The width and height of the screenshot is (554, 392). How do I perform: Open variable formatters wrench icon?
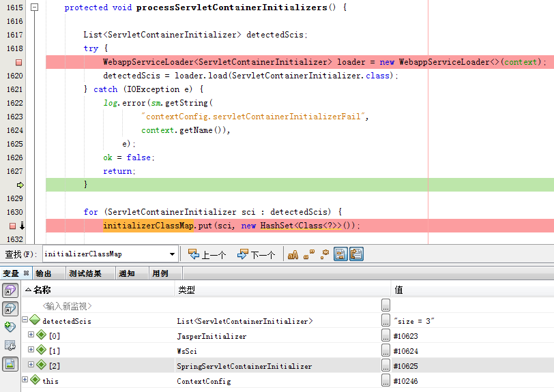click(x=10, y=346)
